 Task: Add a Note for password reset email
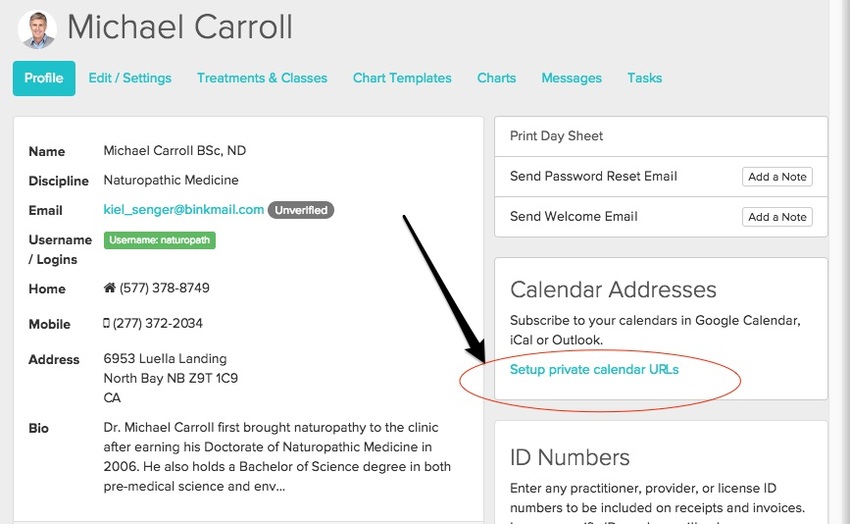pos(777,177)
